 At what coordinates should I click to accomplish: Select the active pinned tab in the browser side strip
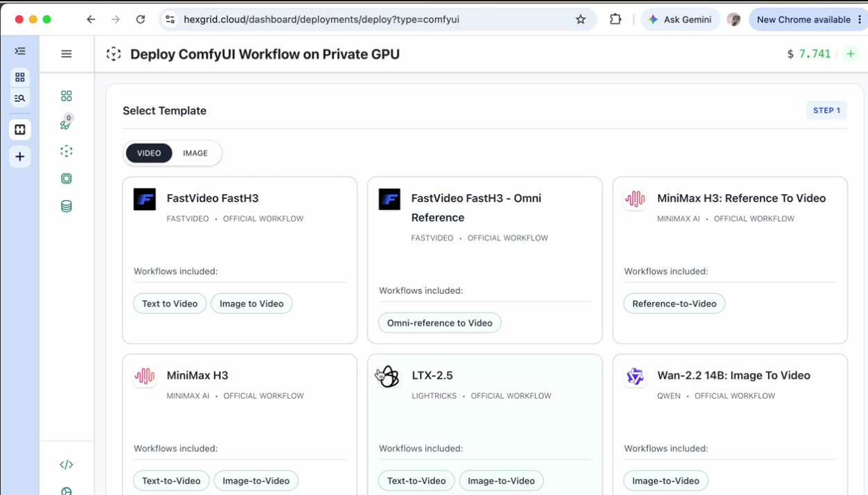click(x=20, y=130)
